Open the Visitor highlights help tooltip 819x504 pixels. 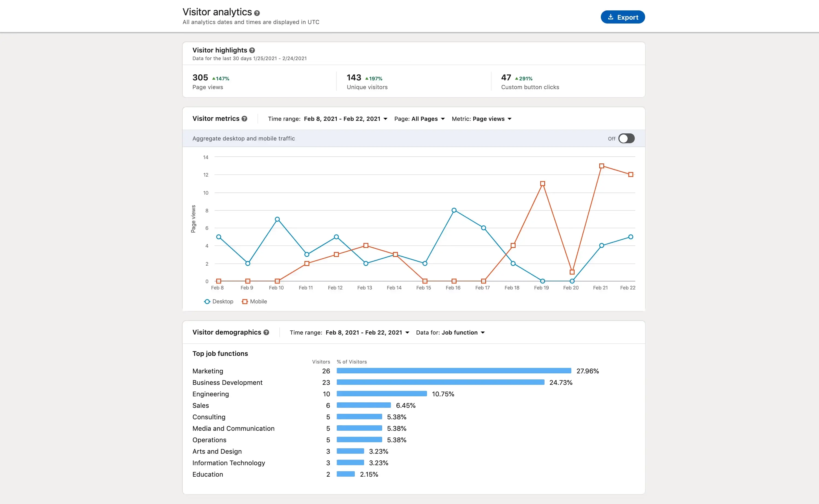coord(252,50)
